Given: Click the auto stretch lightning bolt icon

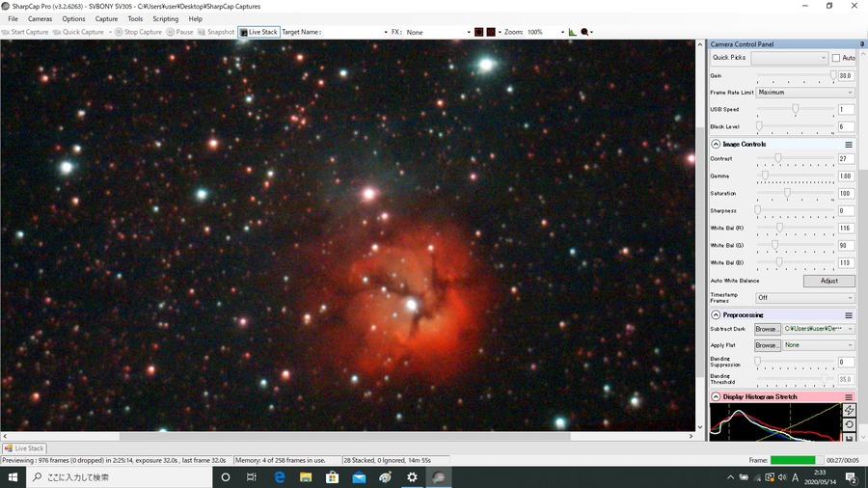Looking at the screenshot, I should pyautogui.click(x=849, y=410).
